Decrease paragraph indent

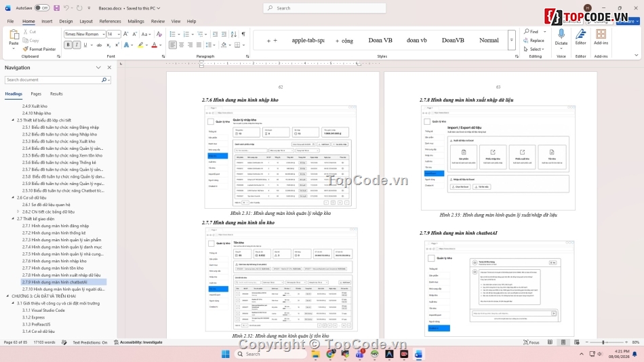215,34
